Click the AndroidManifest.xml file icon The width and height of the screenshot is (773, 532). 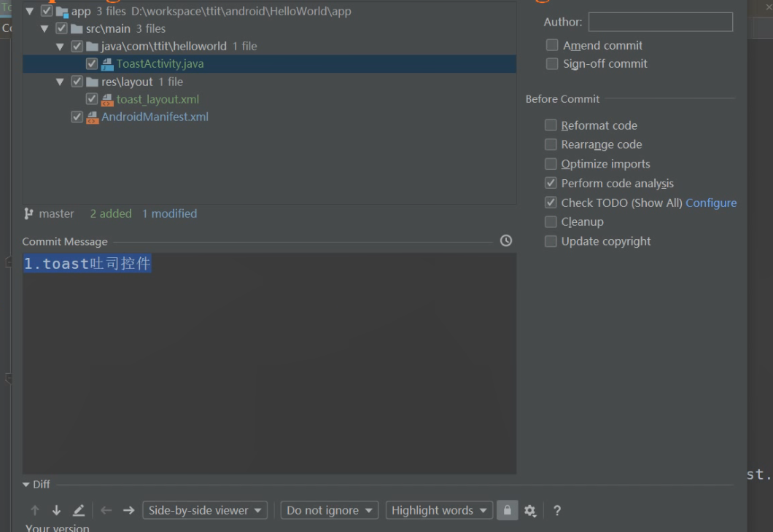point(92,117)
